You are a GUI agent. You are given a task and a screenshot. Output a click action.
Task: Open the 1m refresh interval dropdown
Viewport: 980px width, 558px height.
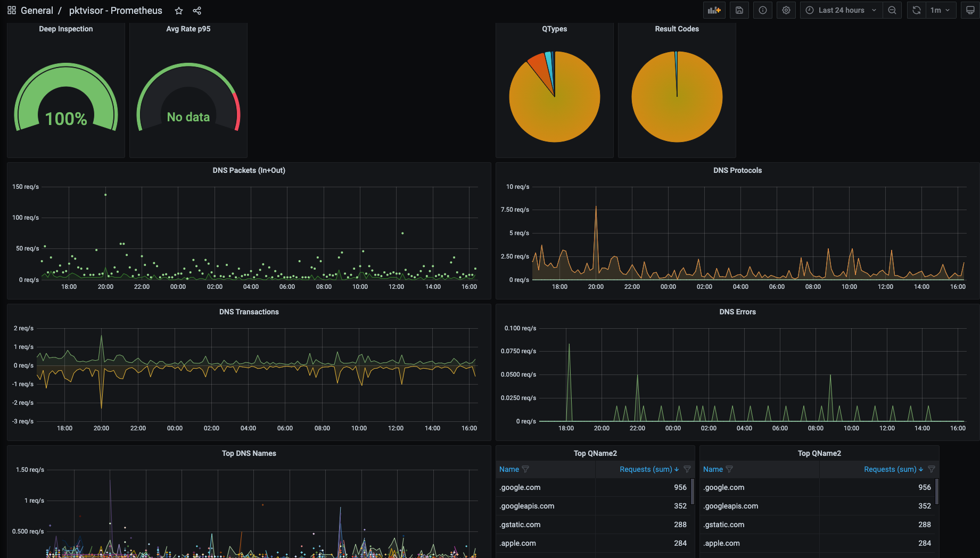point(941,10)
